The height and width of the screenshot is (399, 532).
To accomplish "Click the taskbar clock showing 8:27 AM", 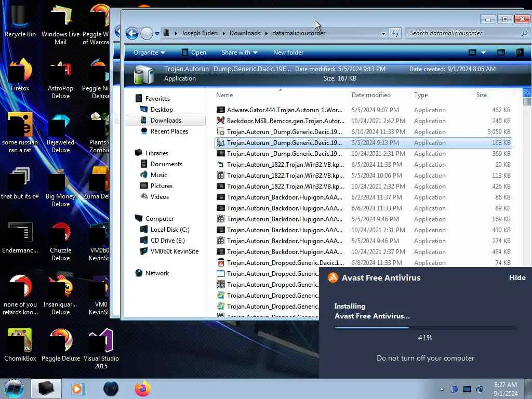I will tap(506, 389).
